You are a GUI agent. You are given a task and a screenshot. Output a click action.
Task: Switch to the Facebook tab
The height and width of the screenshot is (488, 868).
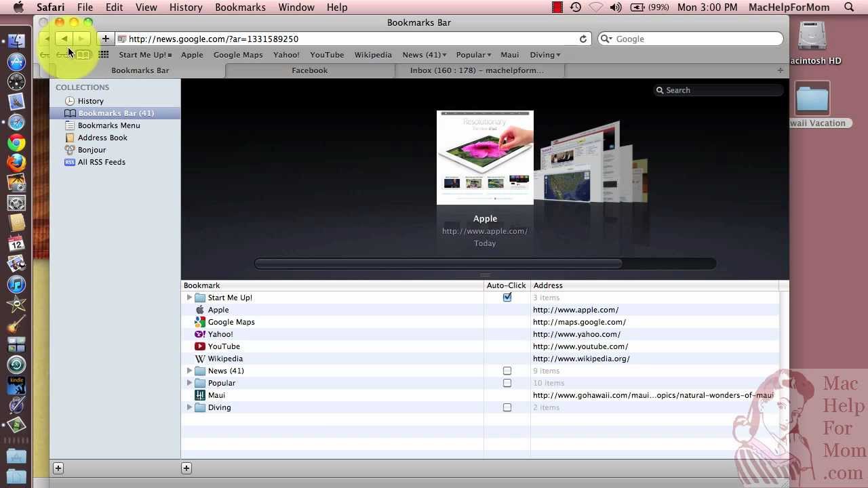[x=309, y=70]
